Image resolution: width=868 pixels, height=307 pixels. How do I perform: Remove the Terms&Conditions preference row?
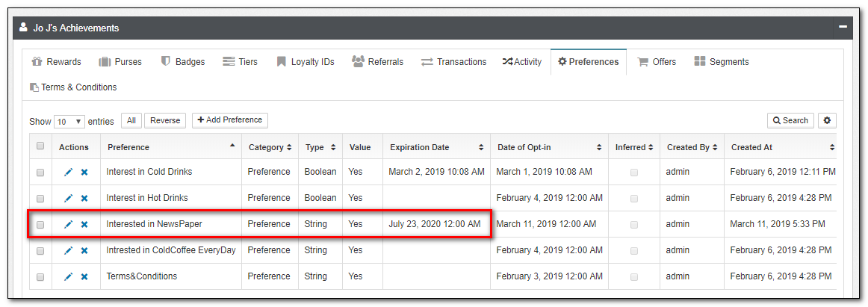[x=84, y=276]
